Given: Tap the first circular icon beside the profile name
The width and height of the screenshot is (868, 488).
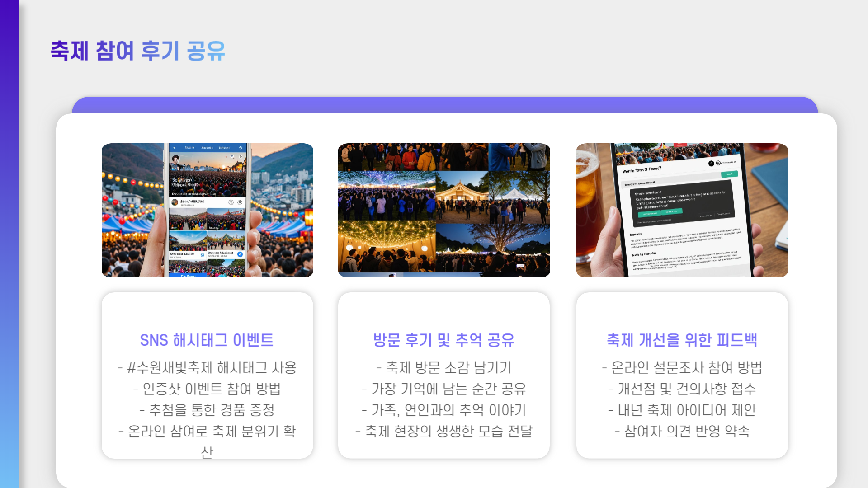Looking at the screenshot, I should coord(231,202).
